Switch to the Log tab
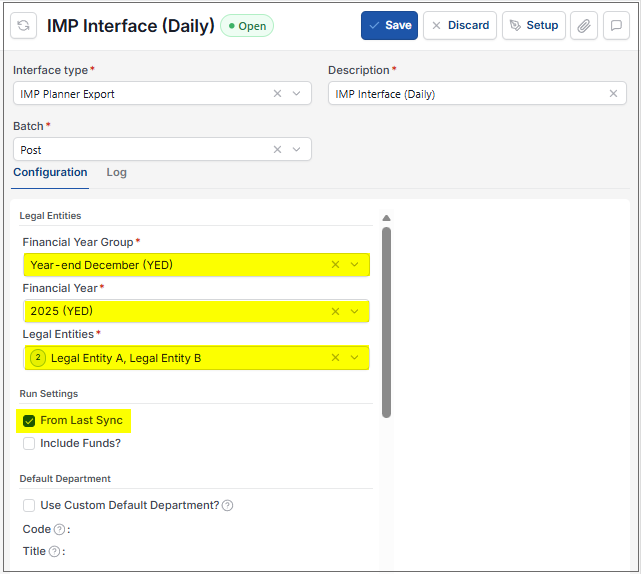The width and height of the screenshot is (642, 574). coord(116,172)
